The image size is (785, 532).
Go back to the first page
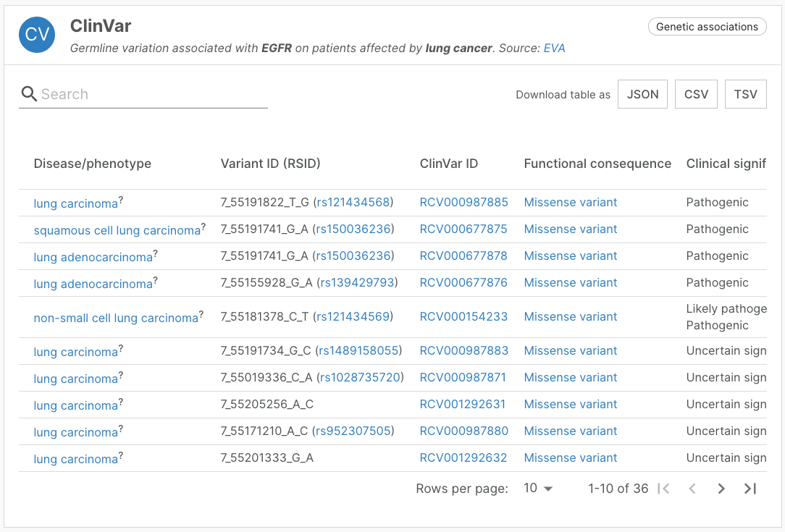[663, 489]
